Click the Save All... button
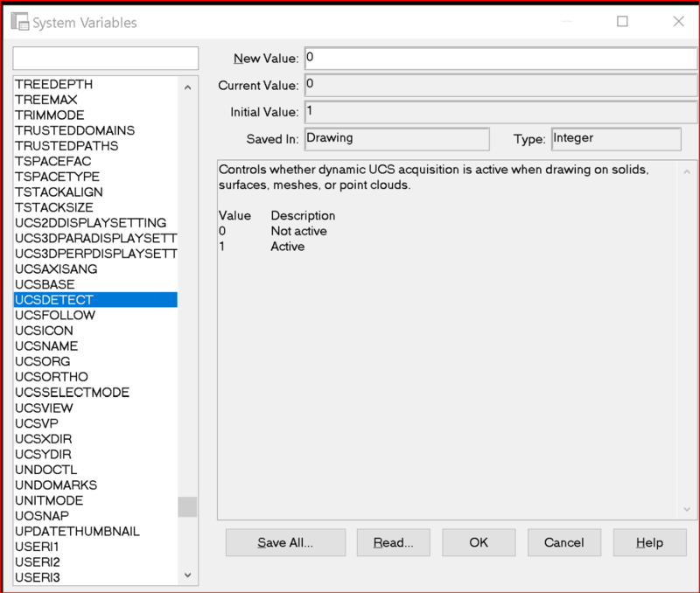 coord(285,542)
